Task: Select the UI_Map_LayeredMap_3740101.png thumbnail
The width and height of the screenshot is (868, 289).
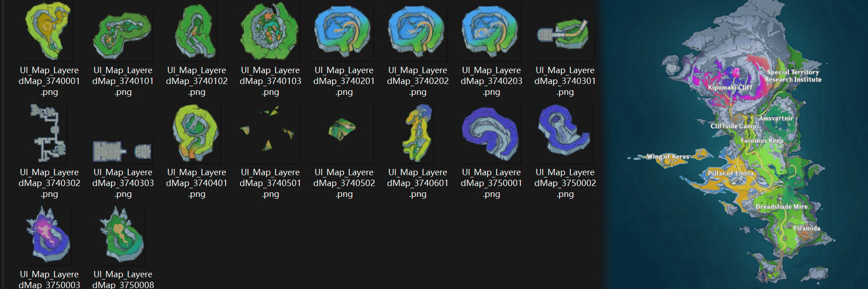Action: coord(123,36)
